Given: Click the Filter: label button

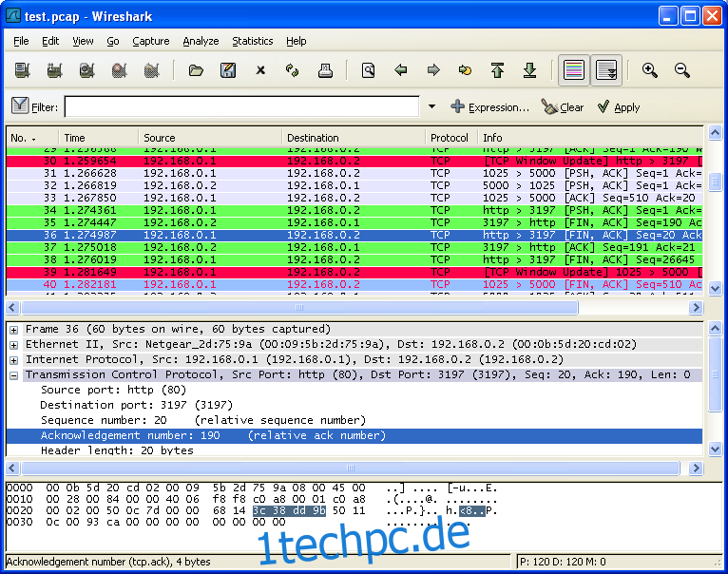Looking at the screenshot, I should click(x=45, y=107).
